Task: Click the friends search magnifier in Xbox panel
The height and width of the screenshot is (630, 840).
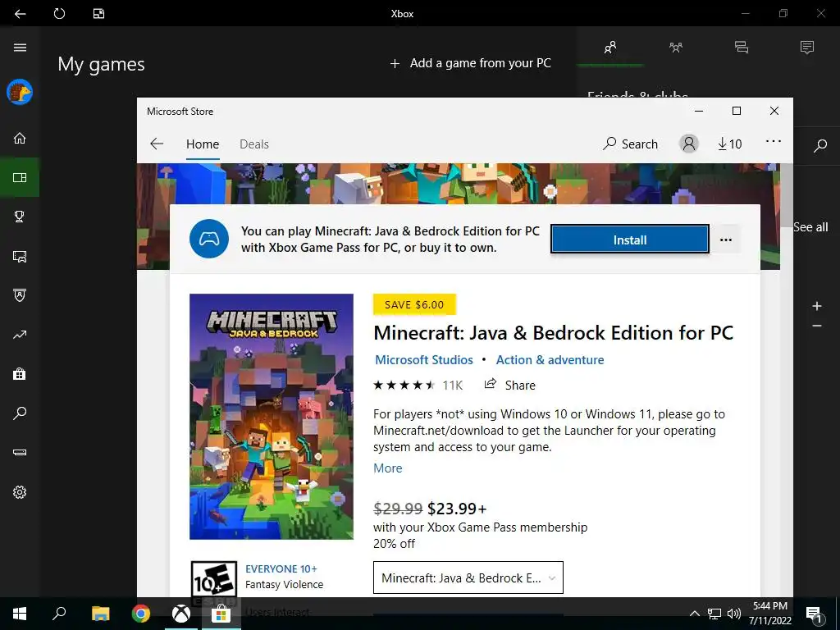Action: click(820, 146)
